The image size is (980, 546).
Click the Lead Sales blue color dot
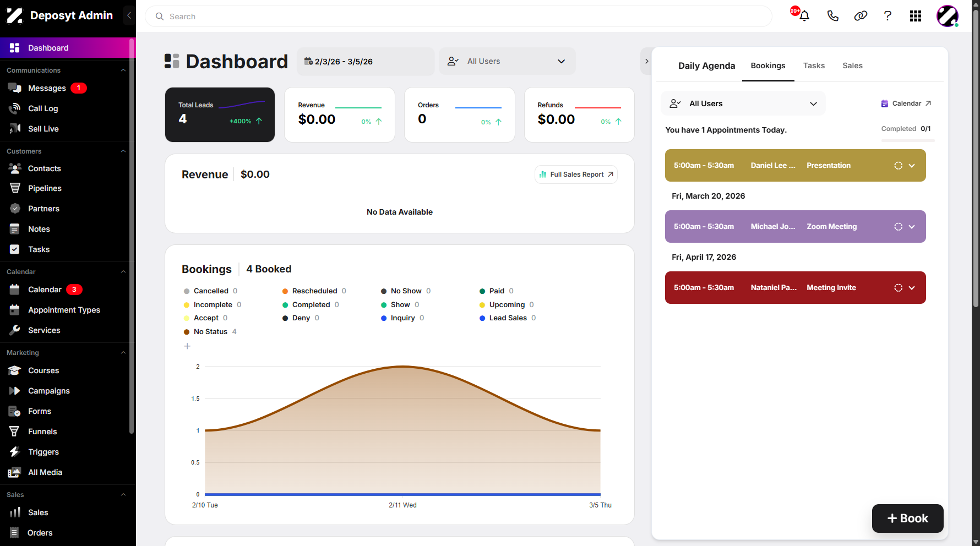tap(482, 318)
